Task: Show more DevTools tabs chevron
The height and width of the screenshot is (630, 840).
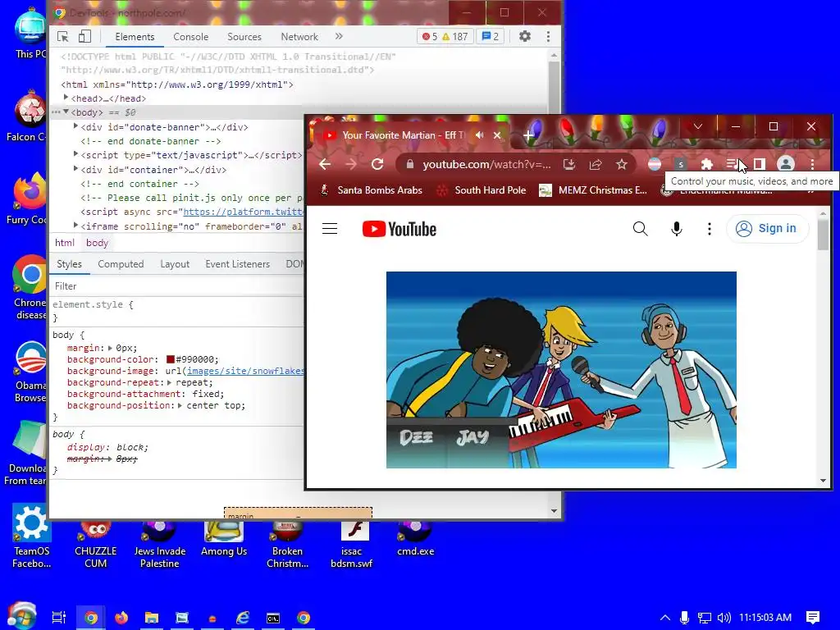Action: 339,36
